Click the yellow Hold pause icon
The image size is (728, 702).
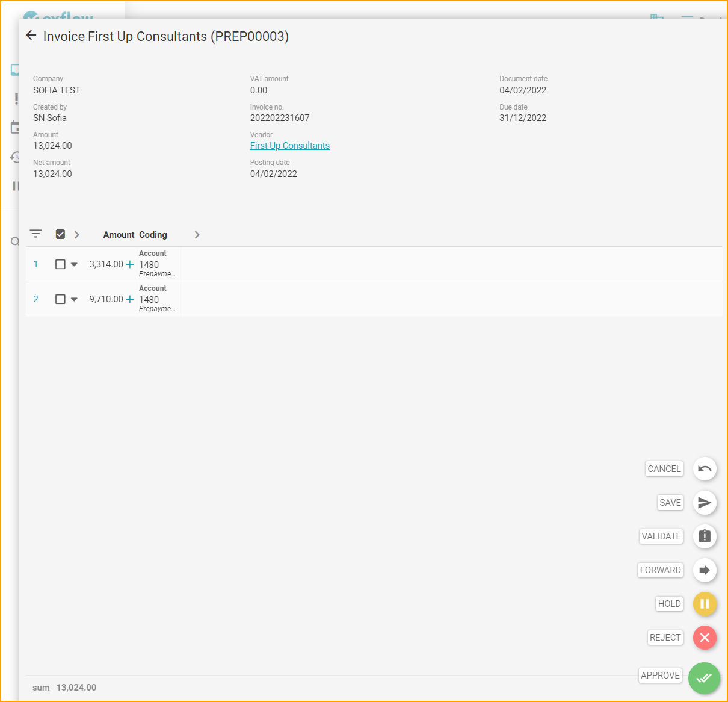pos(705,604)
